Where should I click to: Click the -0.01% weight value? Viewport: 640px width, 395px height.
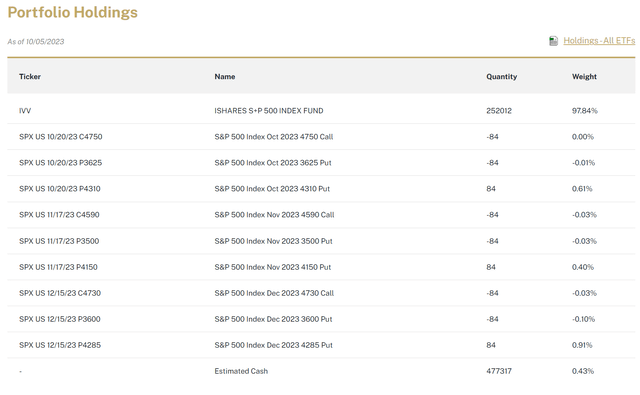click(x=583, y=163)
